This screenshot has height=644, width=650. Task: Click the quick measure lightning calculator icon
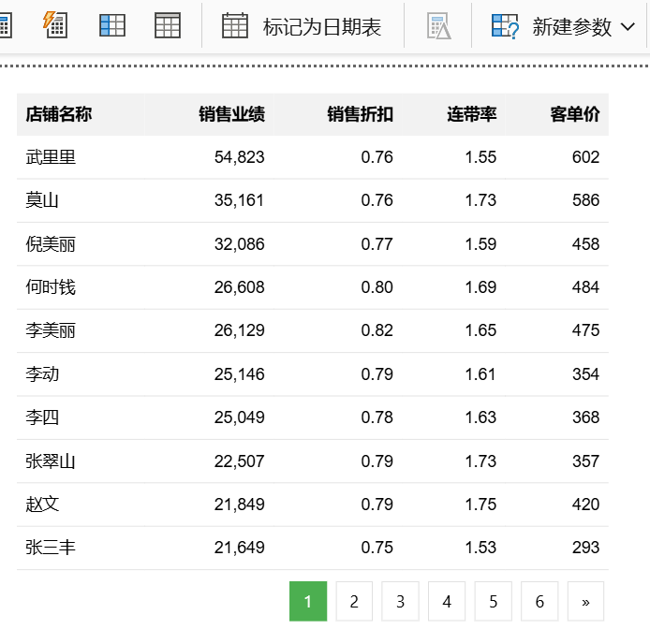55,25
